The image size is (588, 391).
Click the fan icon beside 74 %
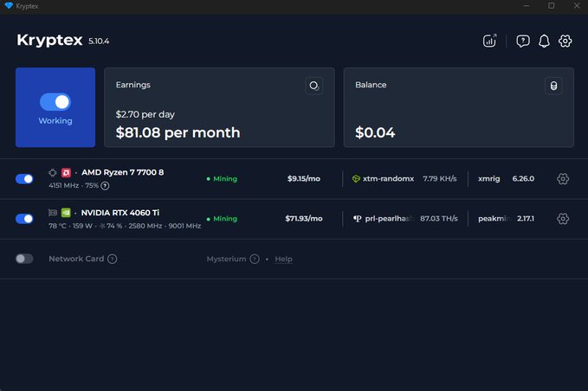(x=102, y=226)
